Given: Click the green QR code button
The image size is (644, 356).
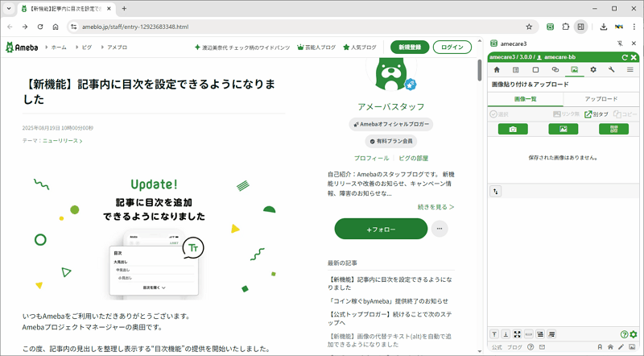Looking at the screenshot, I should coord(613,129).
